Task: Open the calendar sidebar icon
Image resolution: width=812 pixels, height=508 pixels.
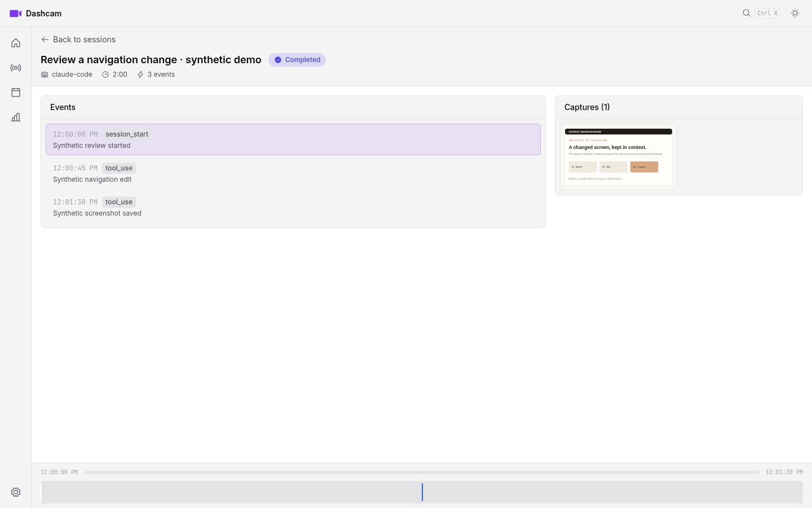Action: coord(16,92)
